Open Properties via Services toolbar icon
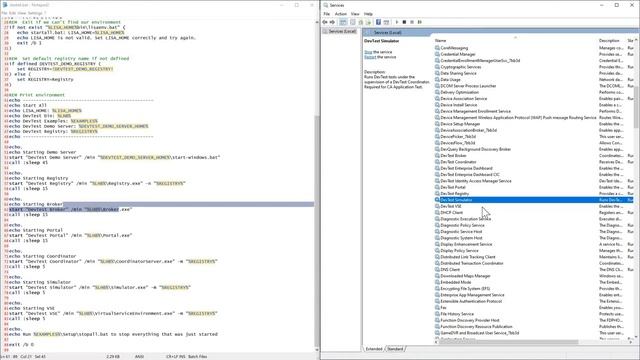The width and height of the screenshot is (640, 360). point(353,22)
